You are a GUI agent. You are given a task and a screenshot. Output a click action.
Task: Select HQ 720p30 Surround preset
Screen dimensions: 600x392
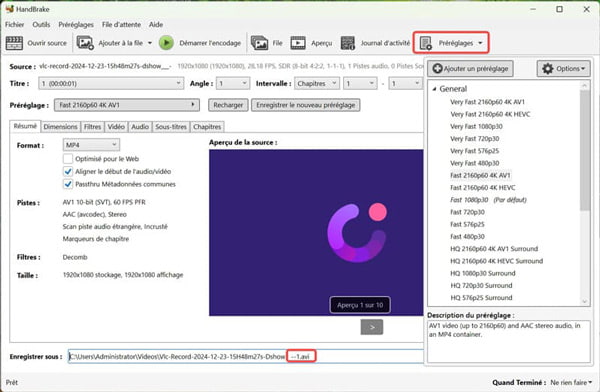click(x=481, y=286)
